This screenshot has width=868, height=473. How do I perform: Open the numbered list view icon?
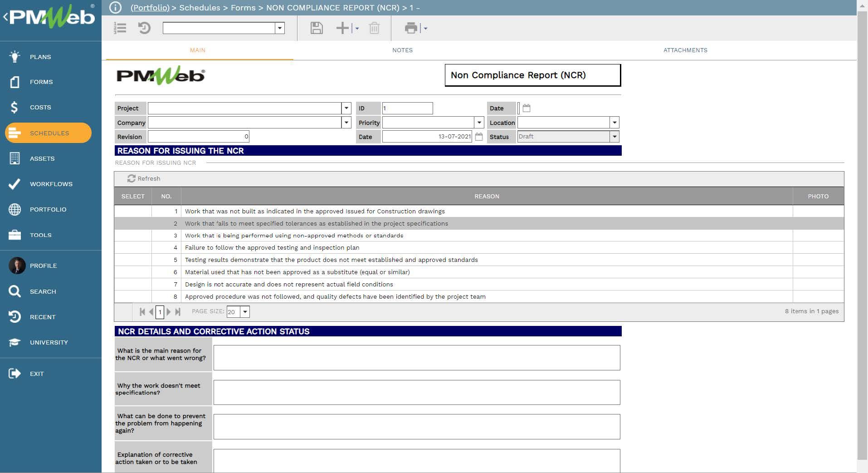click(x=120, y=28)
